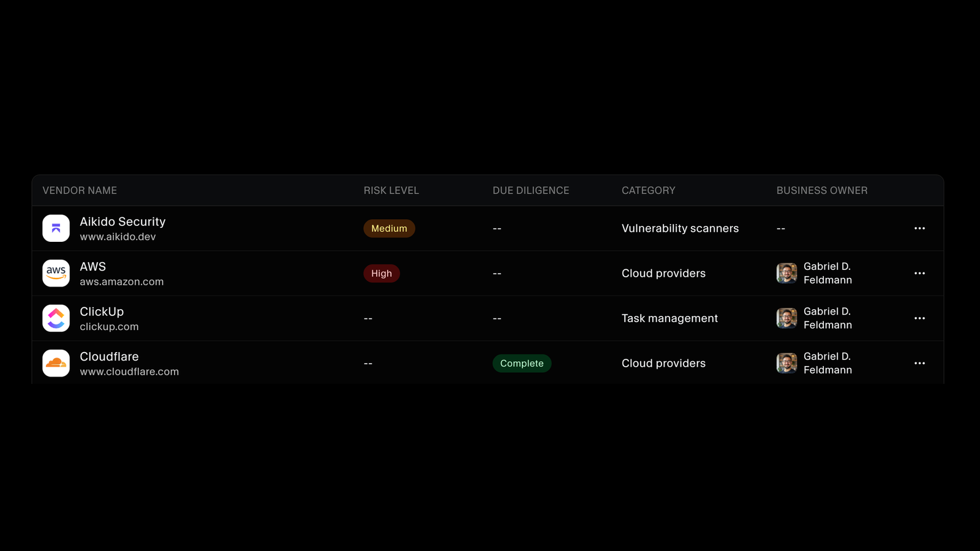Open the more options menu for AWS
980x551 pixels.
(919, 273)
